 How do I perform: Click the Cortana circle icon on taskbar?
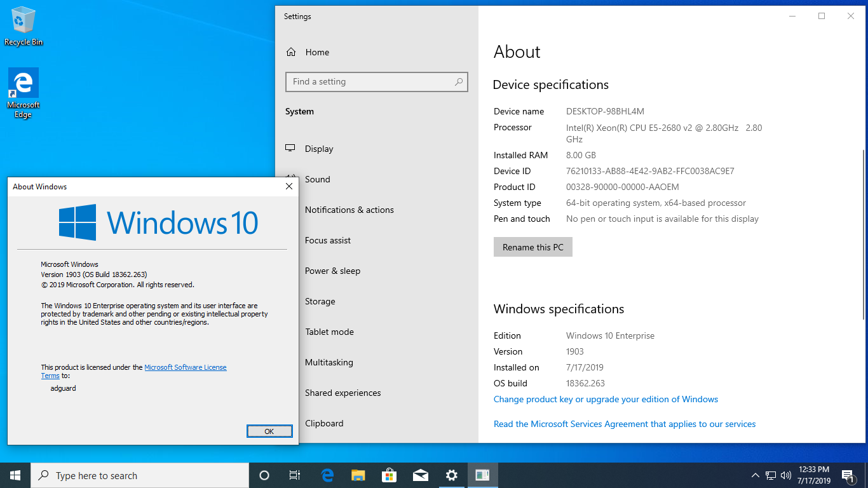(x=264, y=475)
